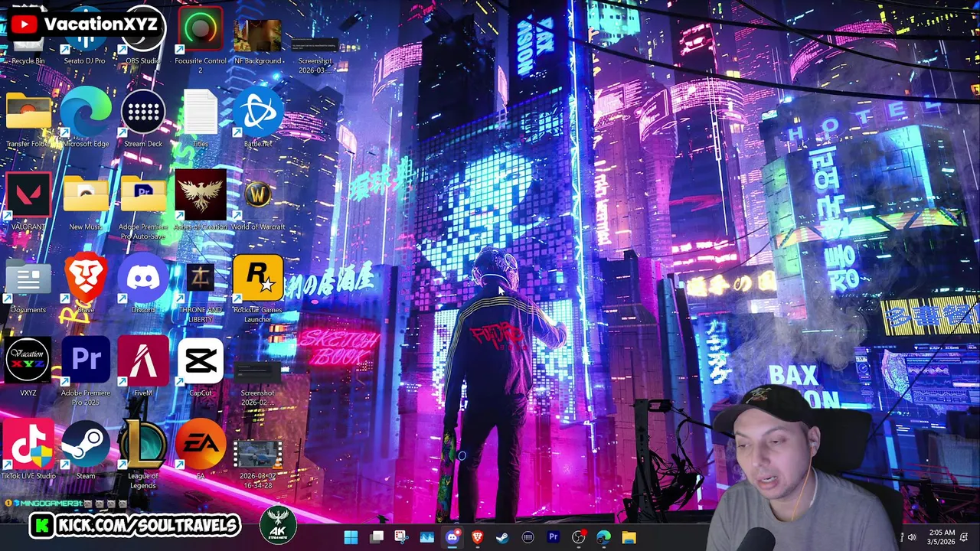Launch Microsoft Edge desktop shortcut
980x551 pixels.
85,118
